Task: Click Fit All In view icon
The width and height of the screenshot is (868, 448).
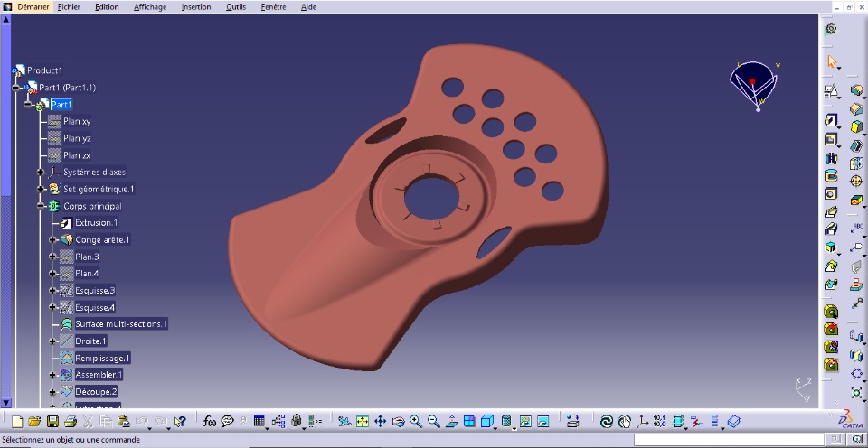Action: point(363,422)
